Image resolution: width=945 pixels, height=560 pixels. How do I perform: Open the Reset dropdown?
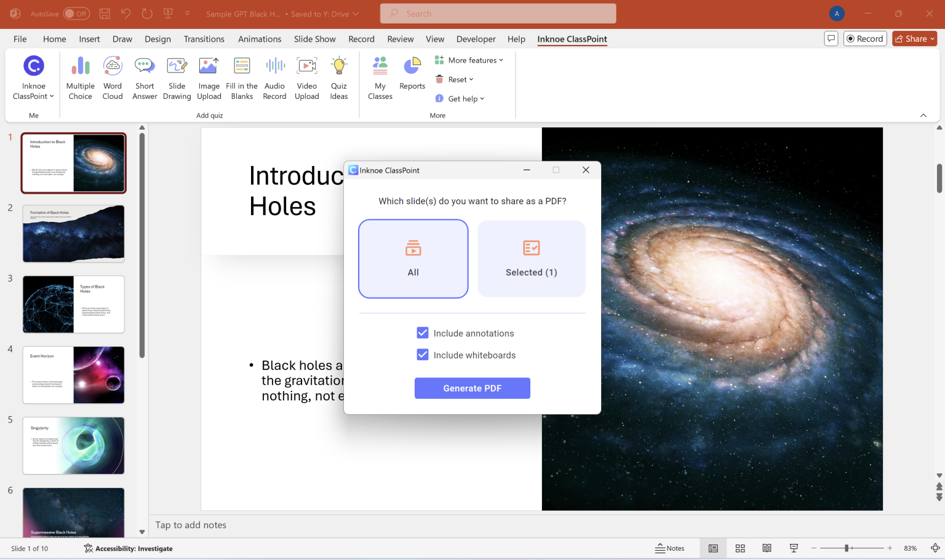[455, 79]
